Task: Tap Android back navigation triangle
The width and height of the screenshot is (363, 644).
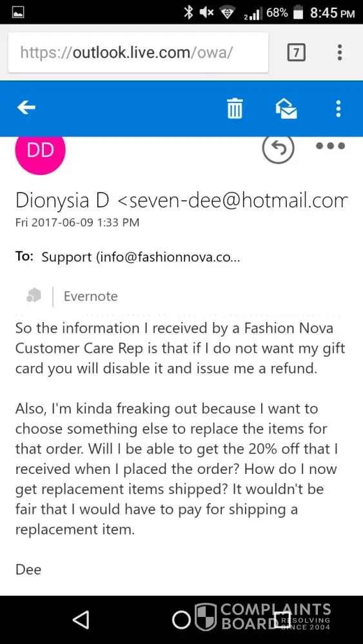Action: point(81,620)
